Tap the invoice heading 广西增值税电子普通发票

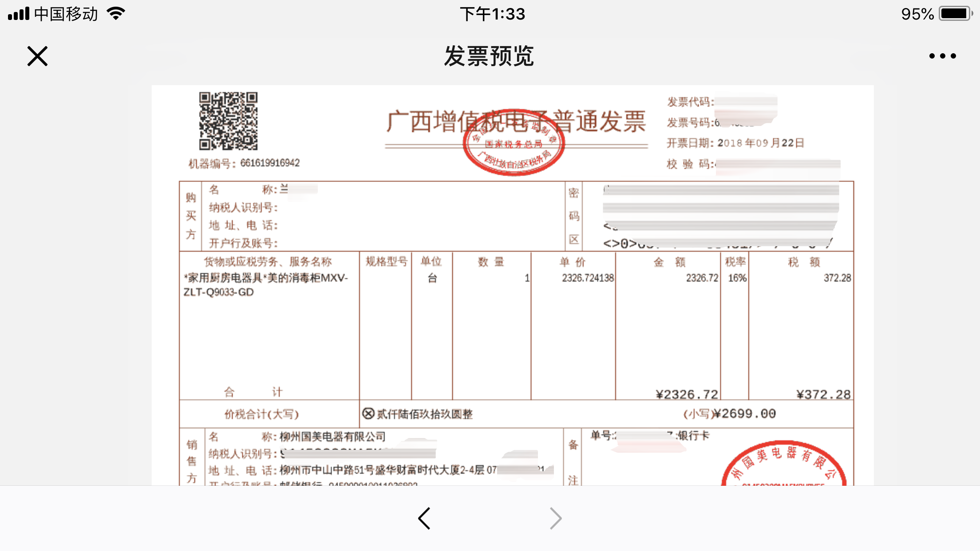[516, 121]
